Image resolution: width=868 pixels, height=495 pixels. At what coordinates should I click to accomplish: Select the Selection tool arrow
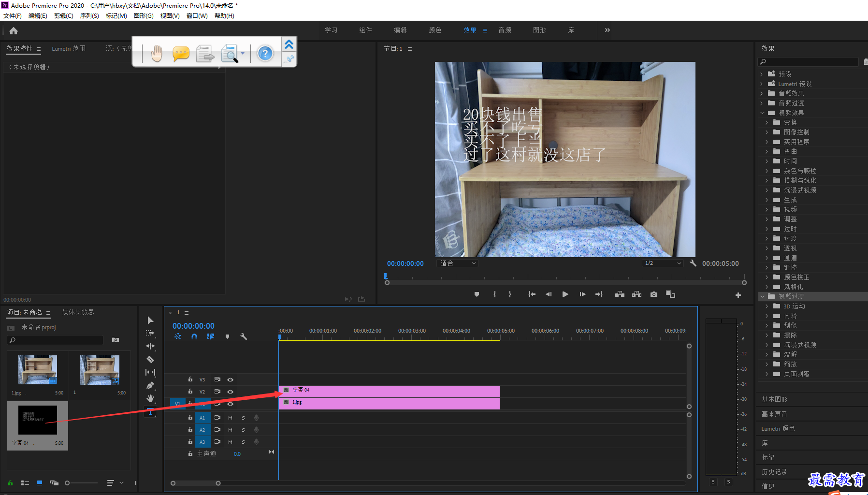pos(150,320)
